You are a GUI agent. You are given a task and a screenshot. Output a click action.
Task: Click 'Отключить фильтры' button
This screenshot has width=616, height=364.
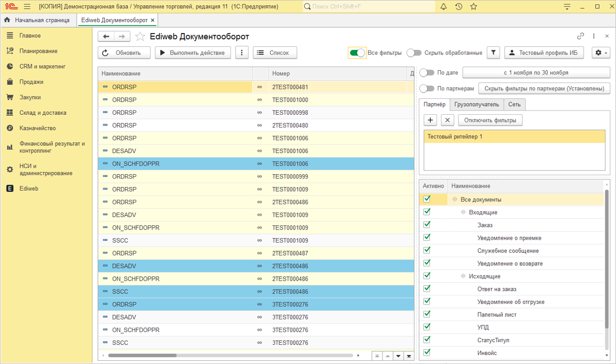click(x=490, y=120)
